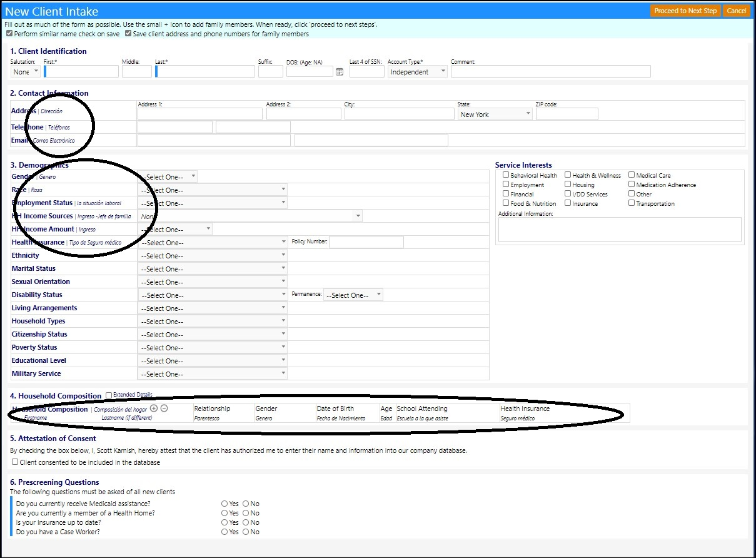
Task: Click the City input field
Action: 400,114
